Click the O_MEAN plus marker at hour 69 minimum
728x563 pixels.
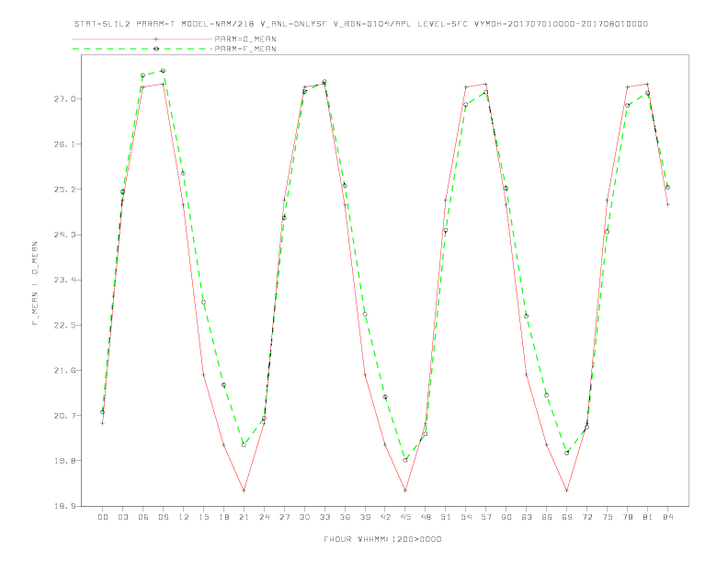tap(567, 490)
